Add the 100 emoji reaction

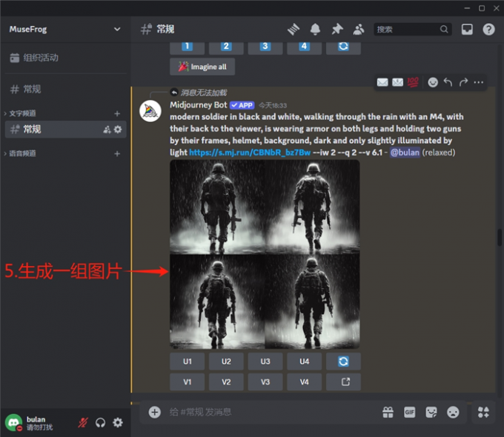(x=413, y=82)
